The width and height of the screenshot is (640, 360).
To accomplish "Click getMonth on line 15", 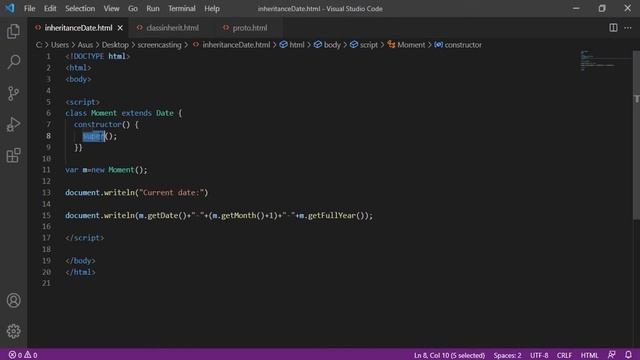I will tap(238, 216).
